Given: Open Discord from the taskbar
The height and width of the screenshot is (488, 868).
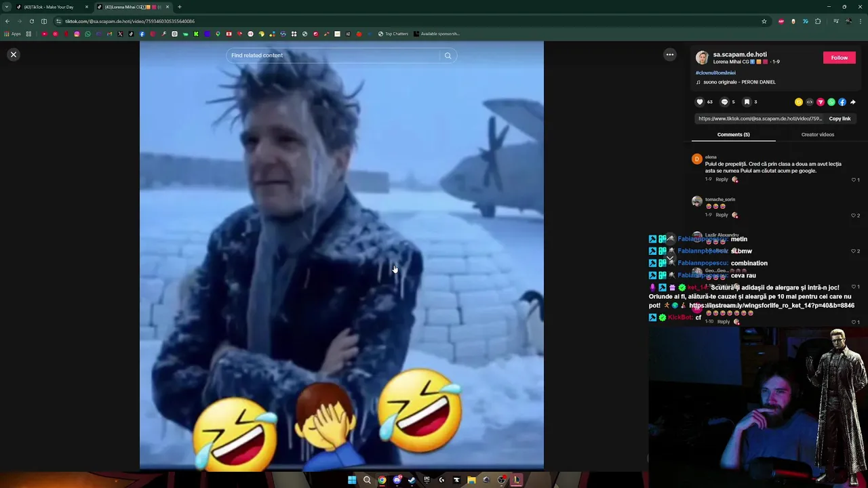Looking at the screenshot, I should pyautogui.click(x=397, y=480).
